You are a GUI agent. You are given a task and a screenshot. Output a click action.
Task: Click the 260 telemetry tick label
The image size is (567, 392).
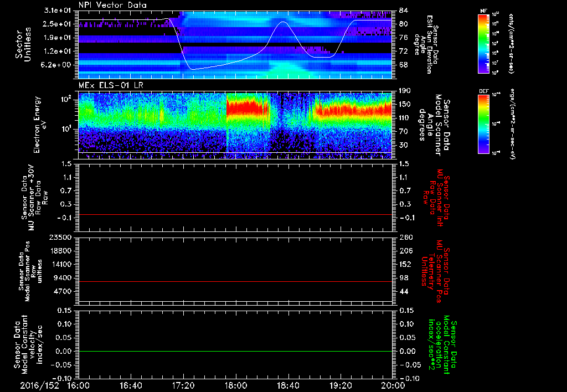[x=405, y=238]
